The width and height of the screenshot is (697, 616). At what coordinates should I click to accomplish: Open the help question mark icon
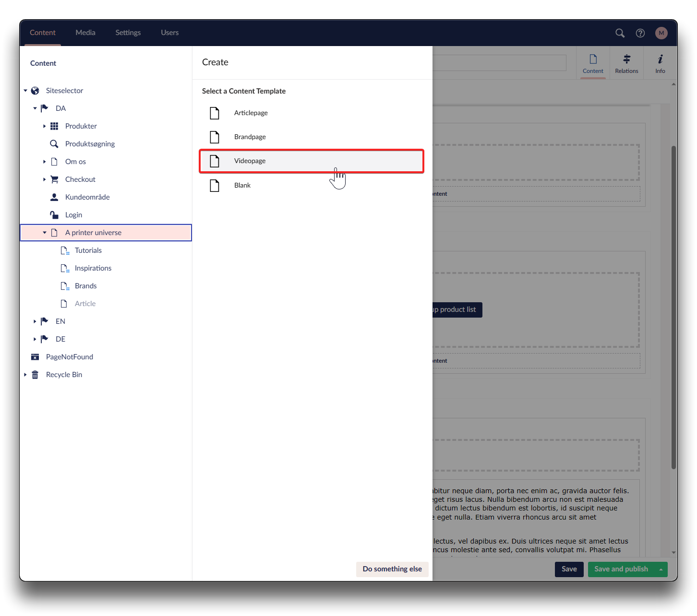click(x=640, y=33)
